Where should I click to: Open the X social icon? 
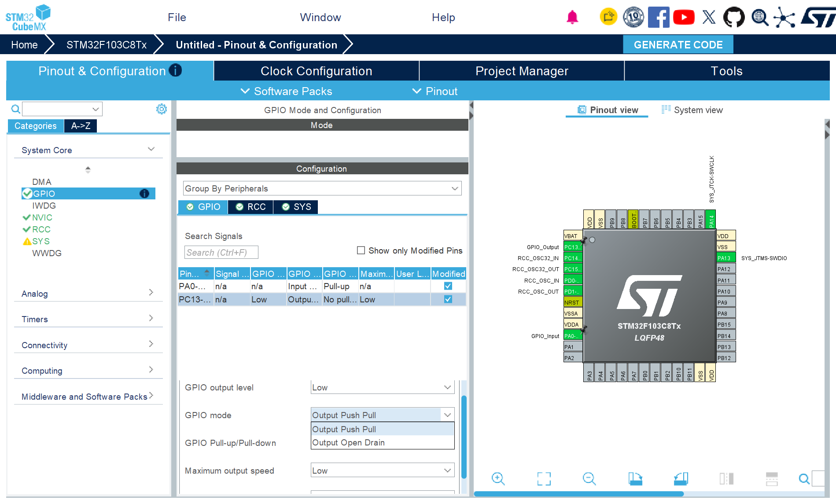coord(709,17)
